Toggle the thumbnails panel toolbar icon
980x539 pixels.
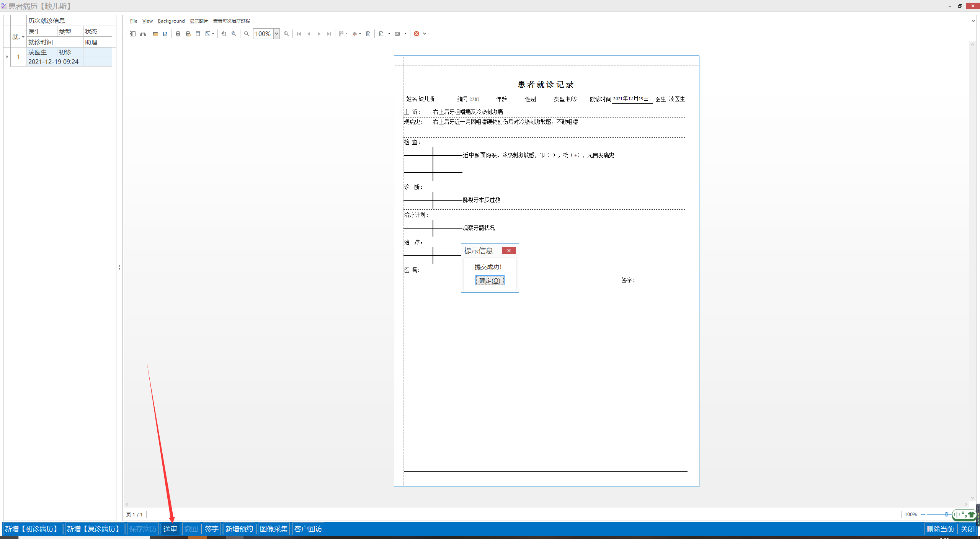pos(132,34)
